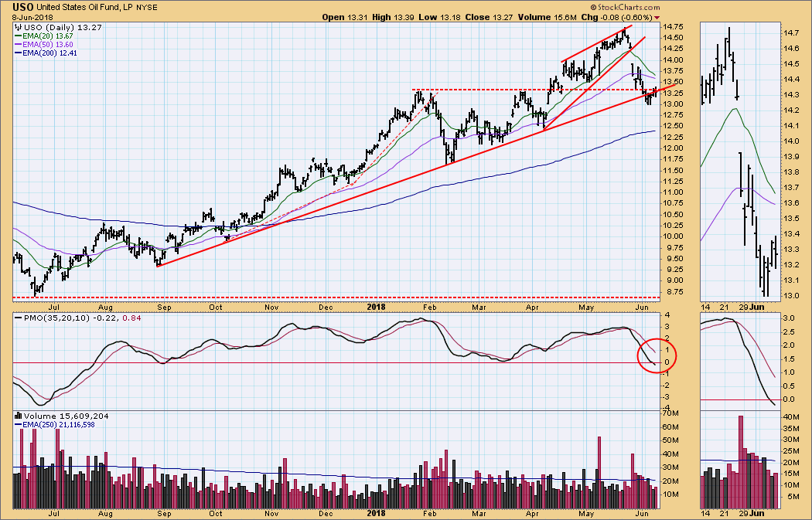Click the 13.0 label on zoomed price axis
This screenshot has width=812, height=520.
tap(791, 295)
